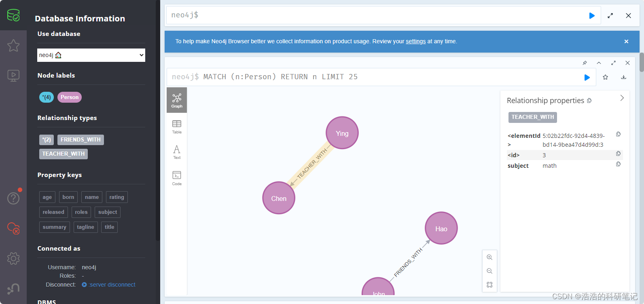Click the tagline property key

pyautogui.click(x=85, y=227)
